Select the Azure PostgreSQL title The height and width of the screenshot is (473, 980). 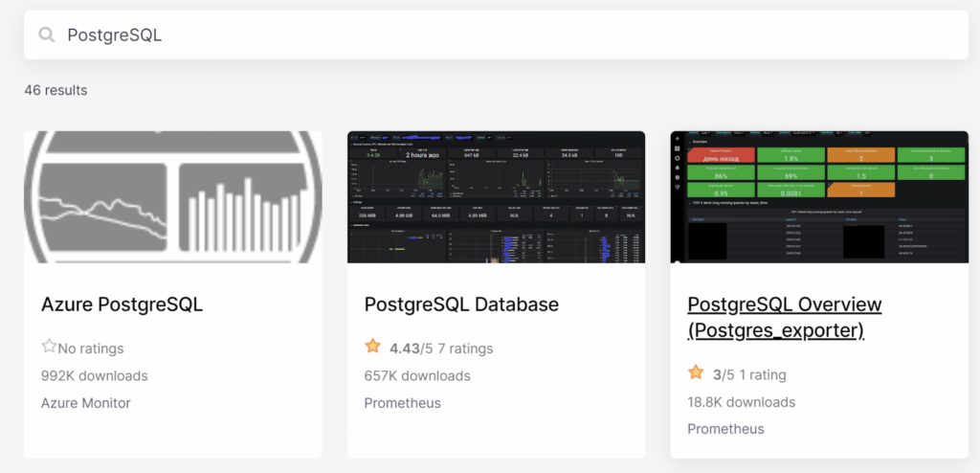coord(122,304)
